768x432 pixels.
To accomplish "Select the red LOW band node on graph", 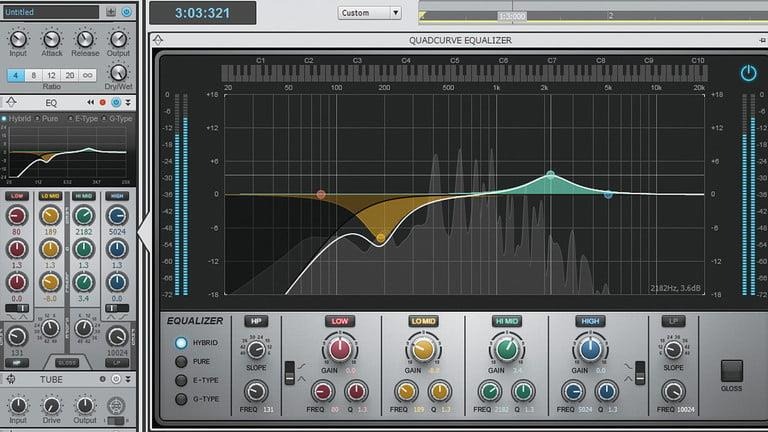I will (321, 194).
